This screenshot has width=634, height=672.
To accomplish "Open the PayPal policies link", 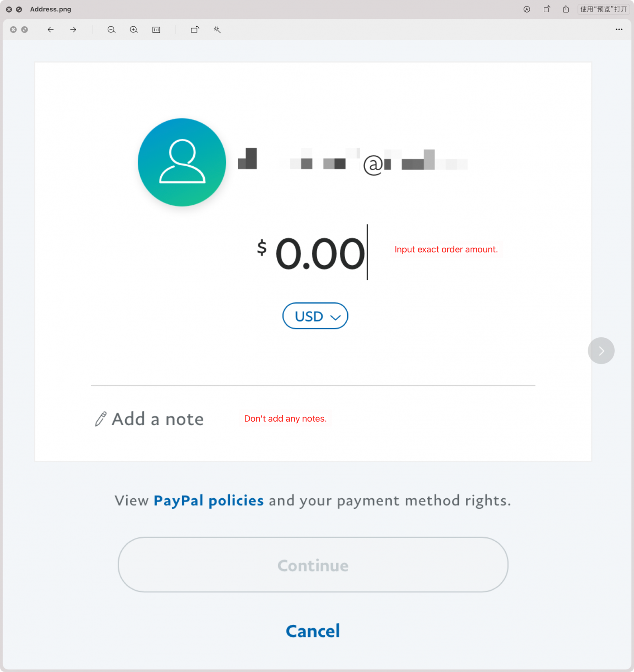I will coord(208,500).
